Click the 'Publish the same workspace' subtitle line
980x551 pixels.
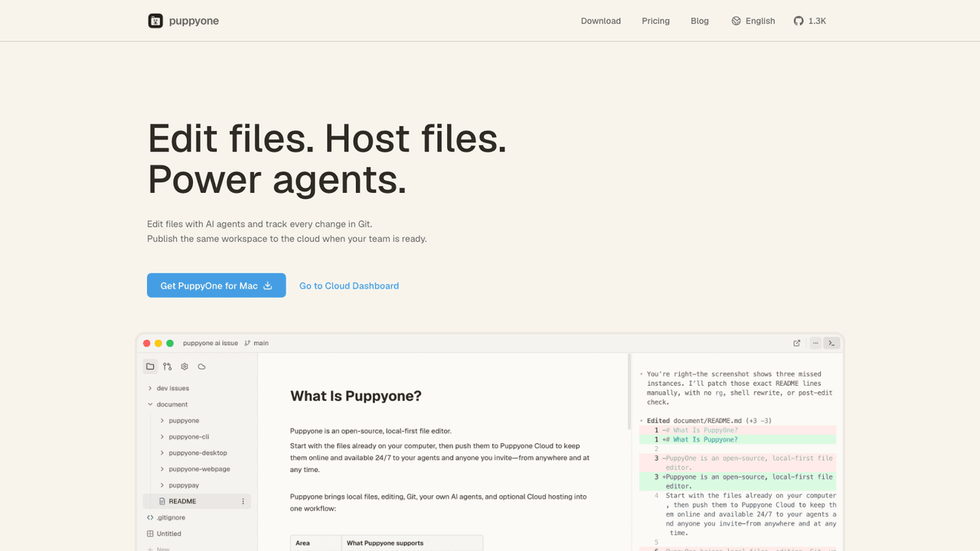coord(287,239)
